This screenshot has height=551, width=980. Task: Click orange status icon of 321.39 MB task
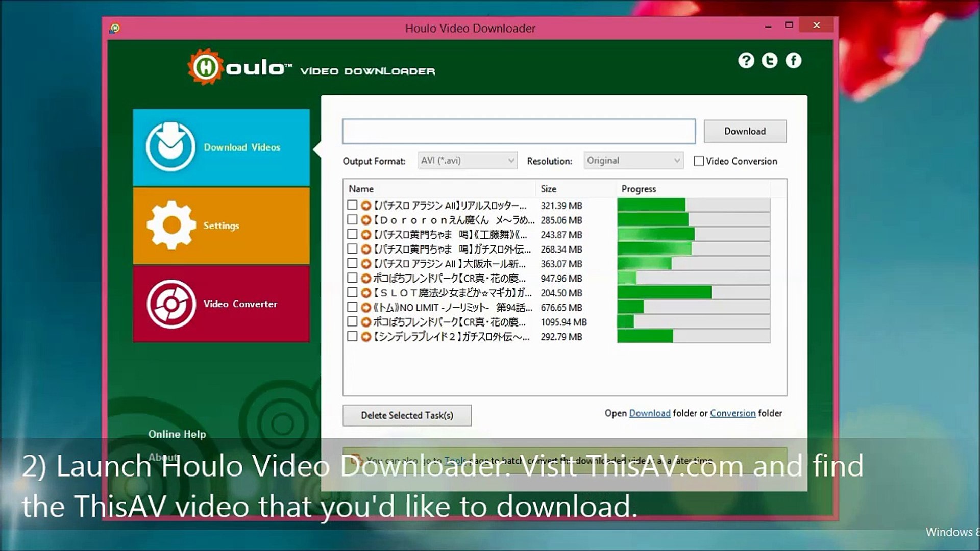tap(366, 205)
